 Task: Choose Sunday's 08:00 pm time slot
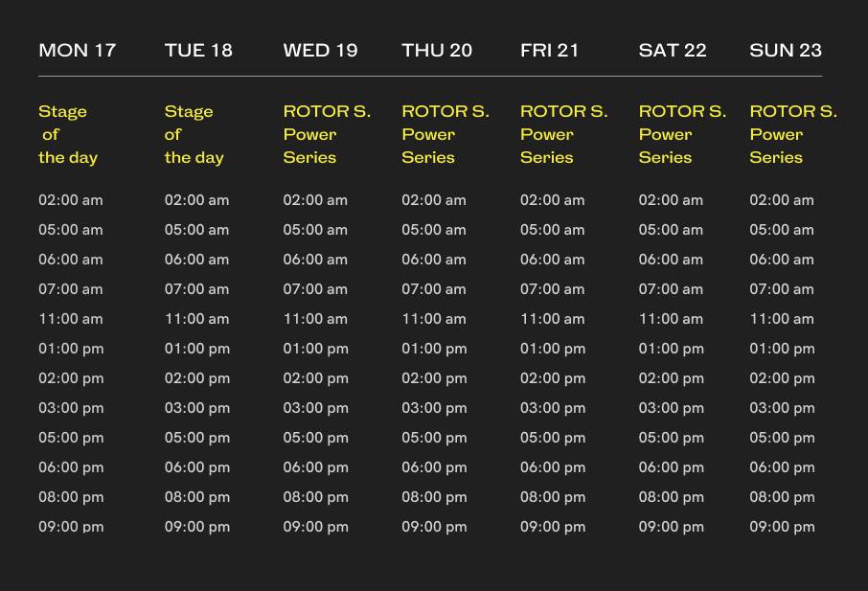tap(782, 497)
